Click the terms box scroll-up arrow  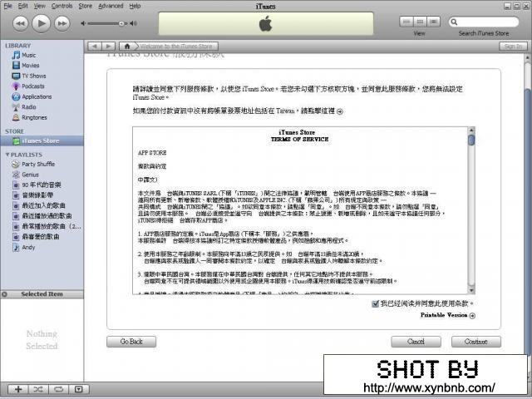[x=471, y=130]
